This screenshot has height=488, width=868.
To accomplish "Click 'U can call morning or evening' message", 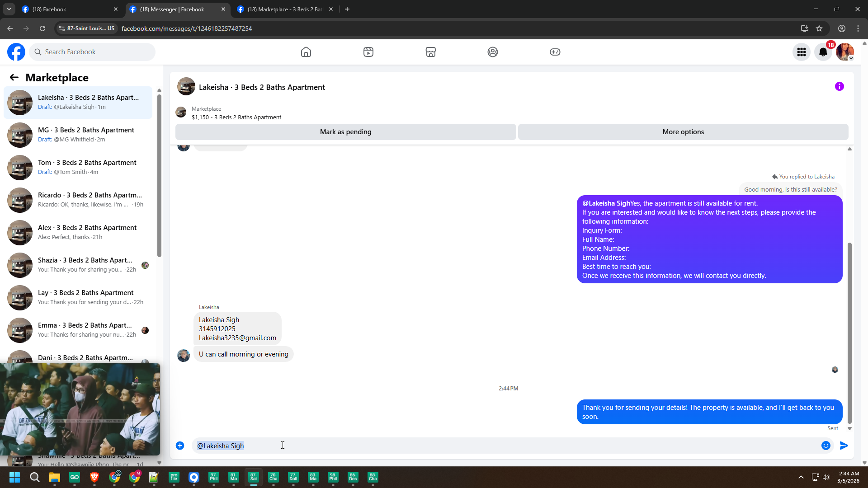I will coord(244,354).
